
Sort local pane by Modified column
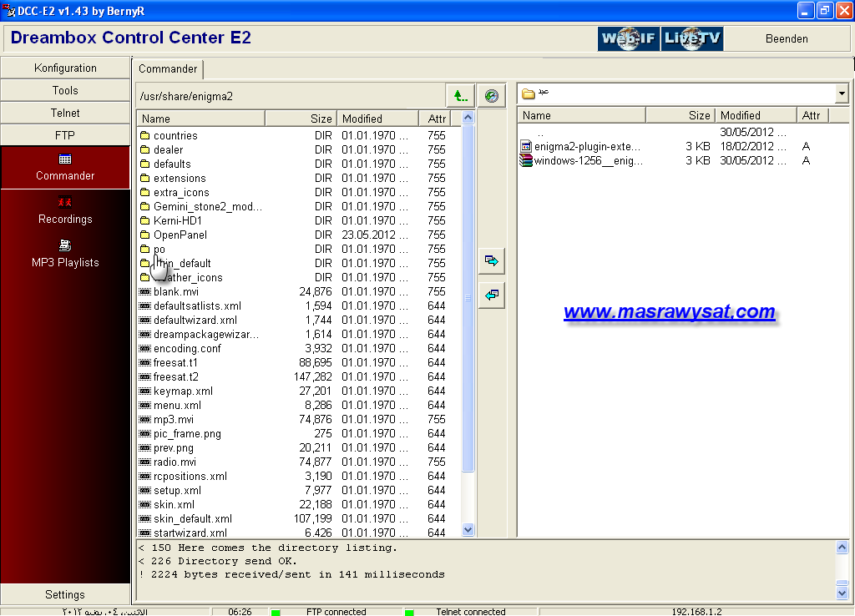tap(756, 115)
